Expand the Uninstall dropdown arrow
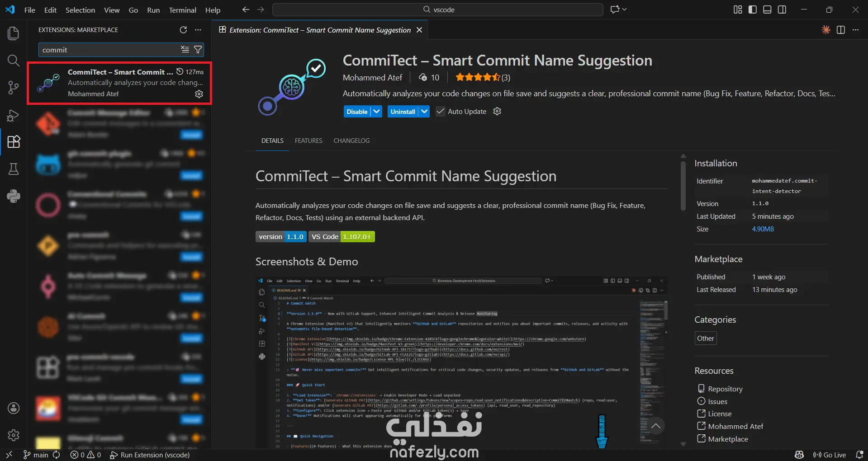 pyautogui.click(x=424, y=112)
